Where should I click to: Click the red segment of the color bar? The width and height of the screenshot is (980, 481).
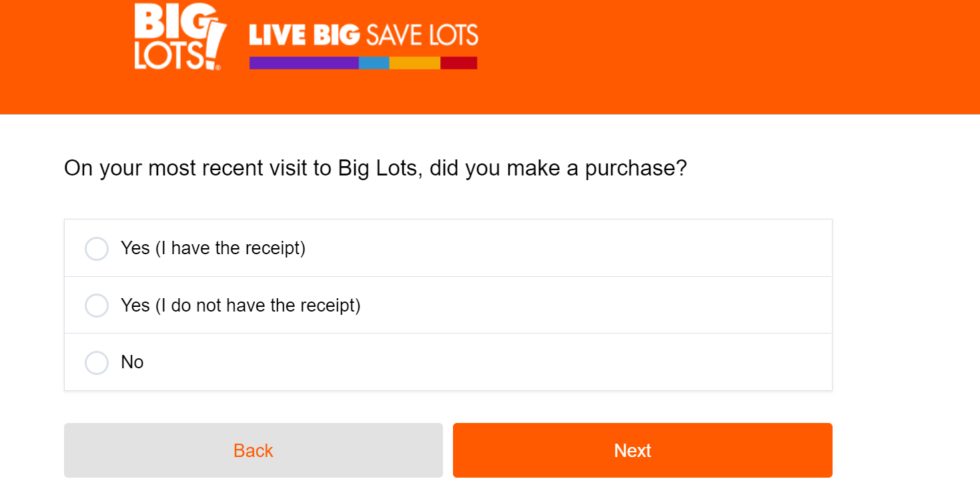pos(458,63)
